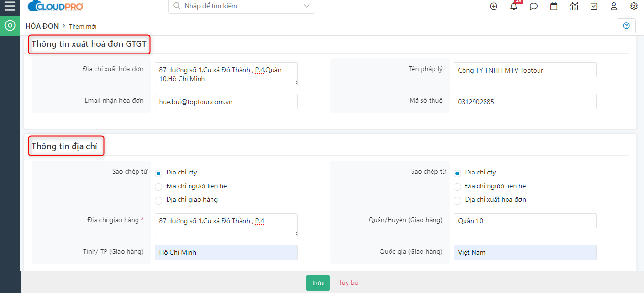Image resolution: width=644 pixels, height=293 pixels.
Task: Open the settings gear icon
Action: 634,6
